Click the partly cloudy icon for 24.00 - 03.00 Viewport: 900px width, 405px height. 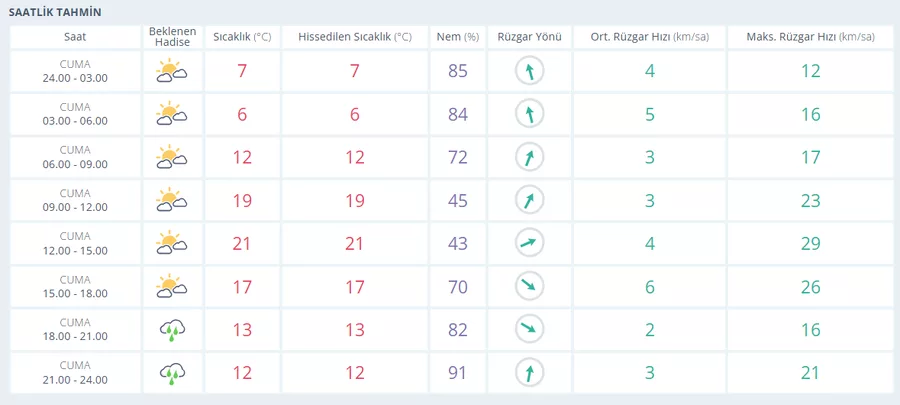click(x=171, y=71)
